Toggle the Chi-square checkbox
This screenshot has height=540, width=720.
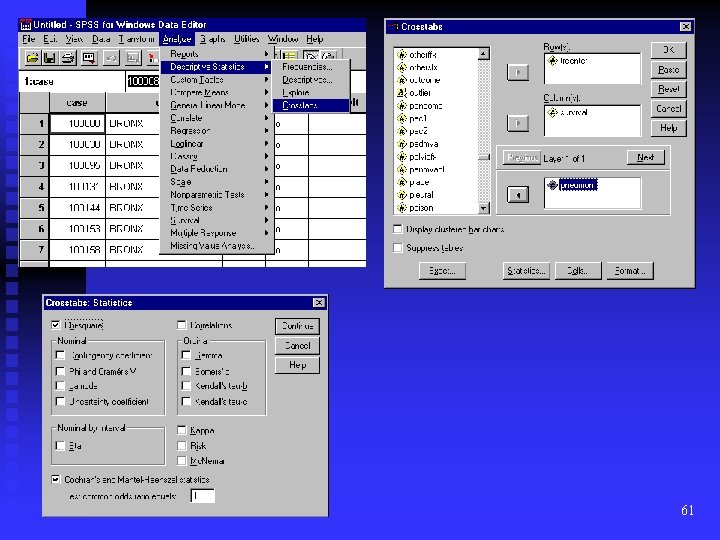56,325
